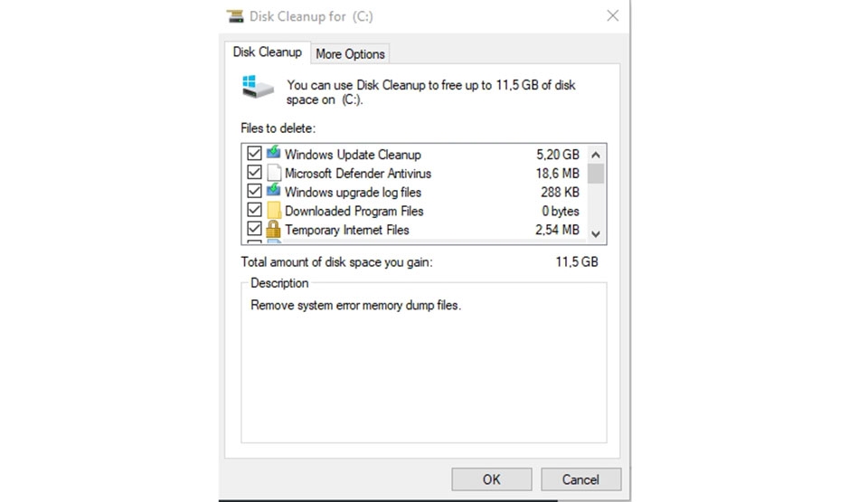Close the Disk Cleanup dialog
Screen dimensions: 868x502
[x=612, y=15]
